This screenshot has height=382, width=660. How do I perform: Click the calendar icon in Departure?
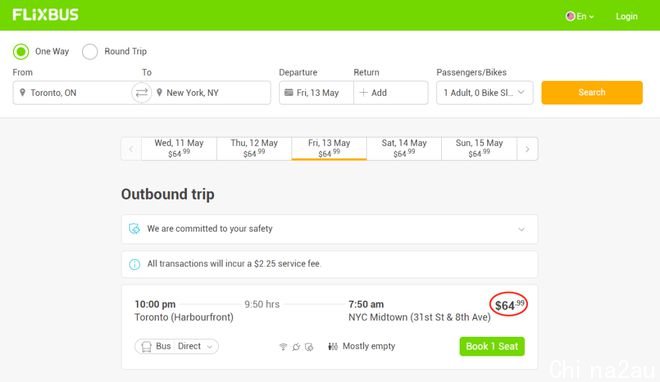tap(289, 93)
